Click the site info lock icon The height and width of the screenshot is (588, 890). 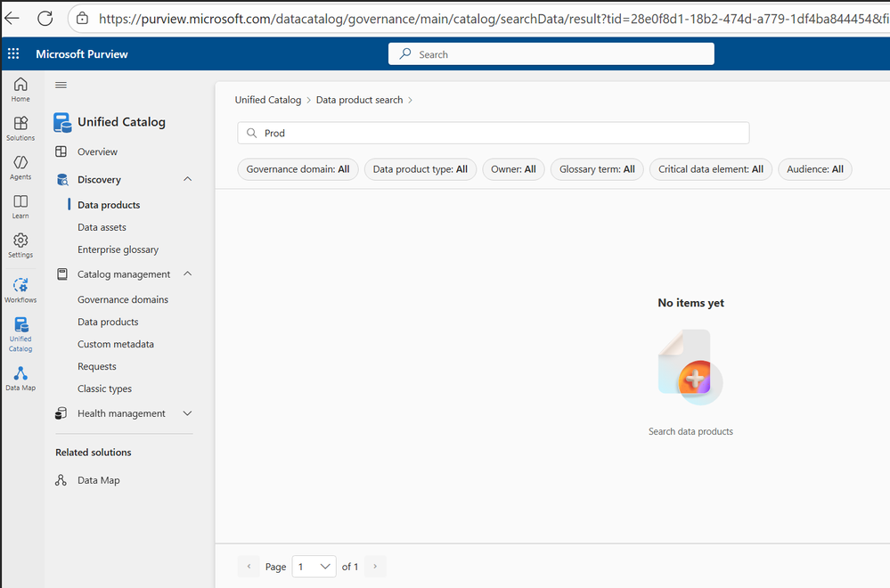(x=82, y=18)
